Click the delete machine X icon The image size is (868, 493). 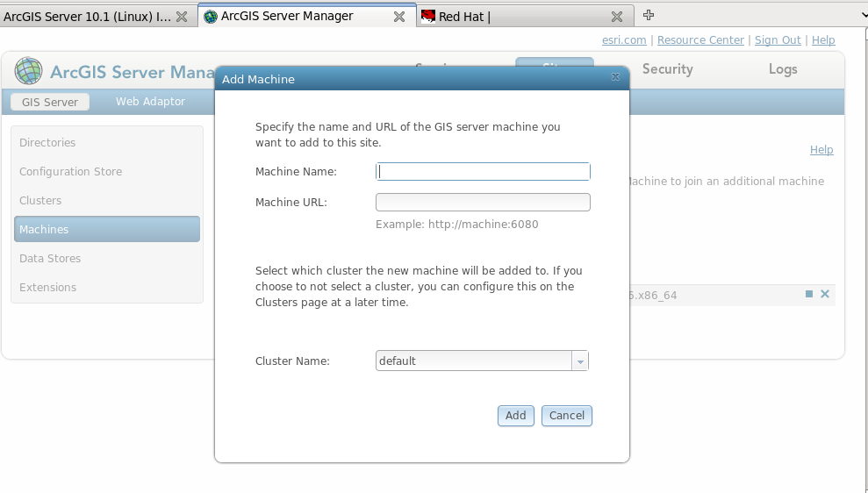(x=825, y=294)
